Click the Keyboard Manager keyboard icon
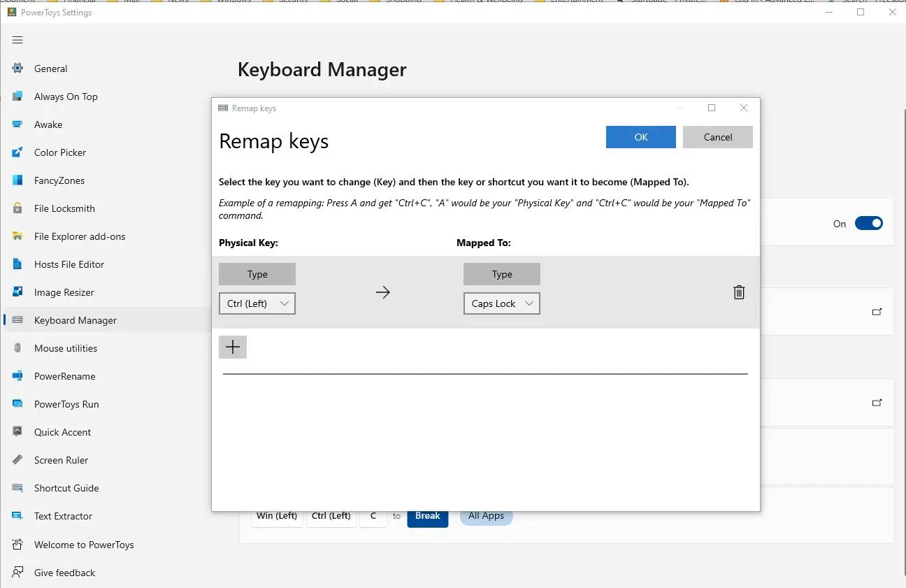Image resolution: width=906 pixels, height=588 pixels. (x=17, y=320)
